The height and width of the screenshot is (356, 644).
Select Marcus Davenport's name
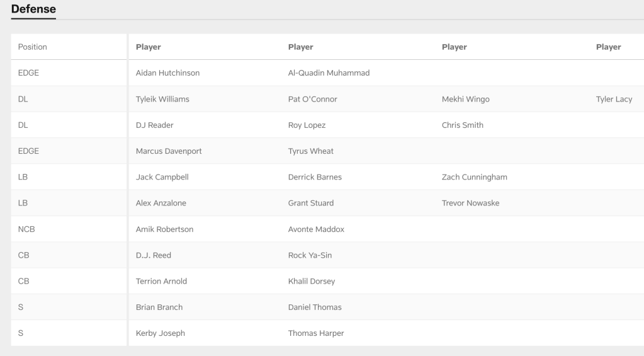tap(169, 151)
